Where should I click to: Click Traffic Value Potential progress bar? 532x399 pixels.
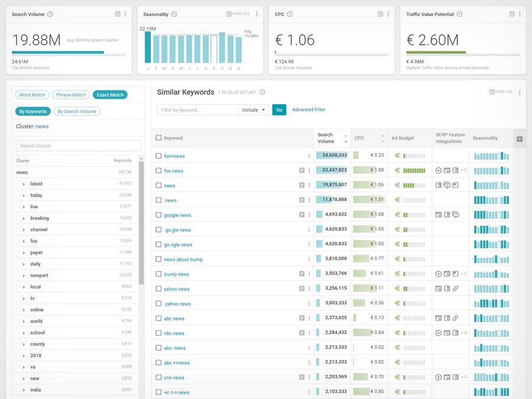[463, 53]
